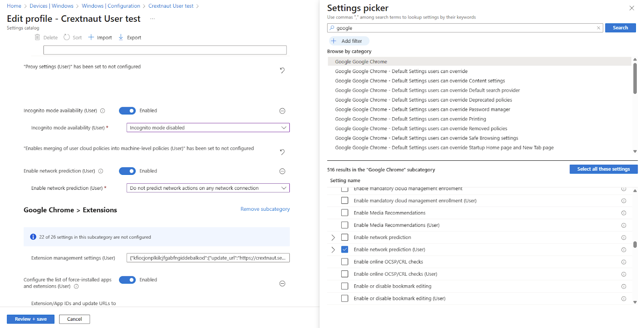
Task: Toggle Incognito mode availability (User) switch
Action: point(127,111)
